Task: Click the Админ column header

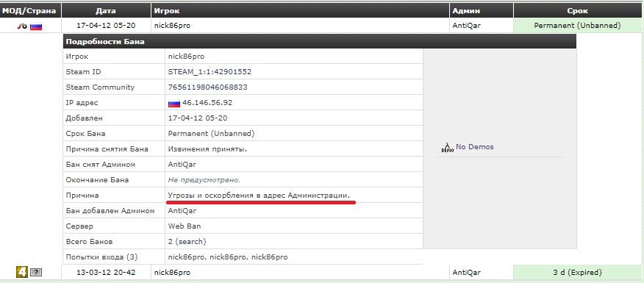Action: [x=482, y=11]
